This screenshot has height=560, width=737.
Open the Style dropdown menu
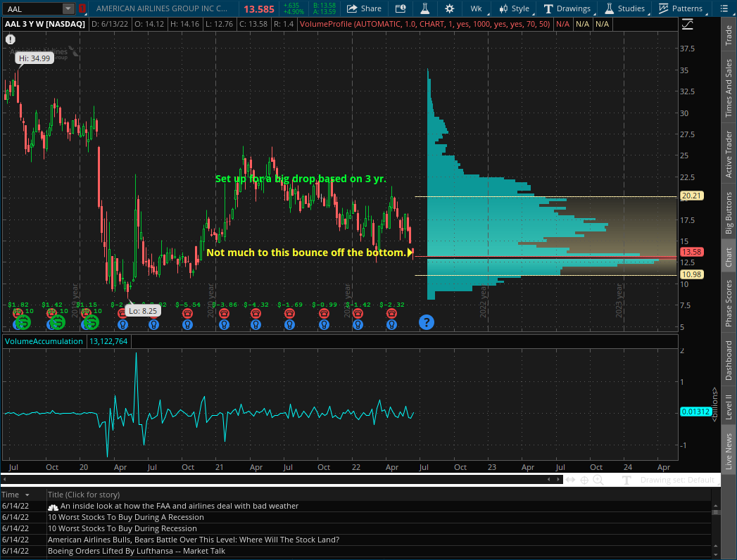(x=514, y=8)
